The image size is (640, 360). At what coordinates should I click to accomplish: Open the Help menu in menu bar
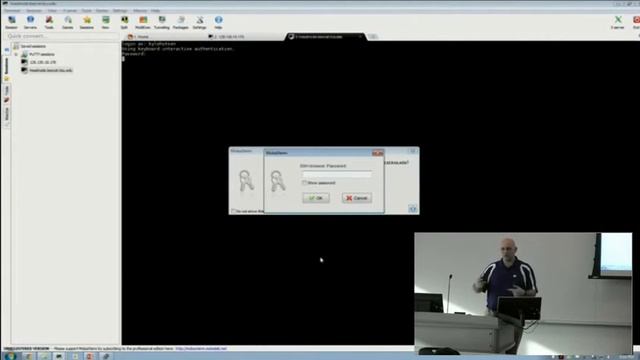click(156, 11)
